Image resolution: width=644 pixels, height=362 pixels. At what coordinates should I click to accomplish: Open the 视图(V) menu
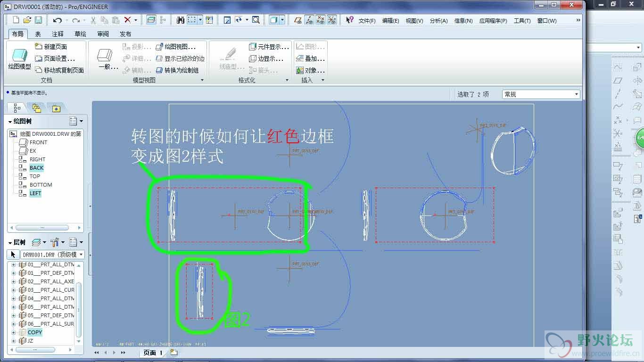(x=414, y=21)
